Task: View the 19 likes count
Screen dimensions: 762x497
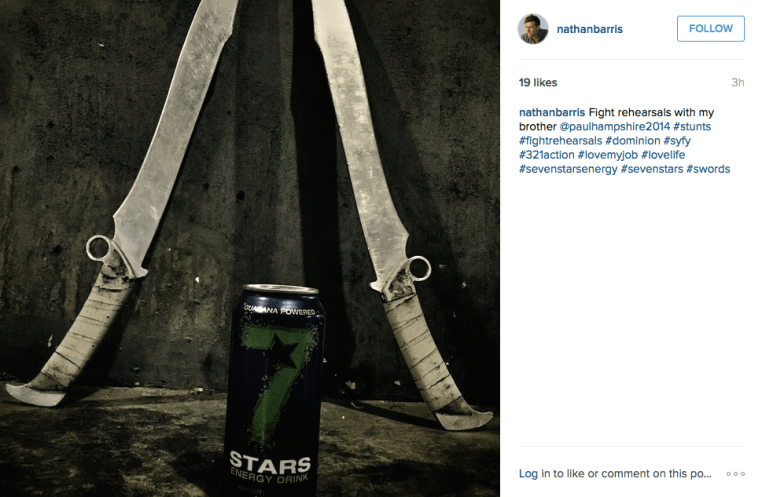Action: 538,83
